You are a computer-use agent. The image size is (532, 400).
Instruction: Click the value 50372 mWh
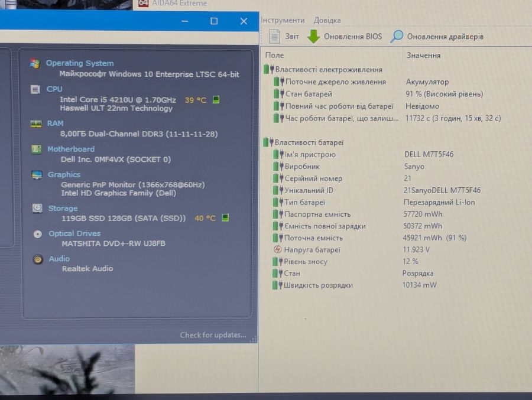[423, 226]
